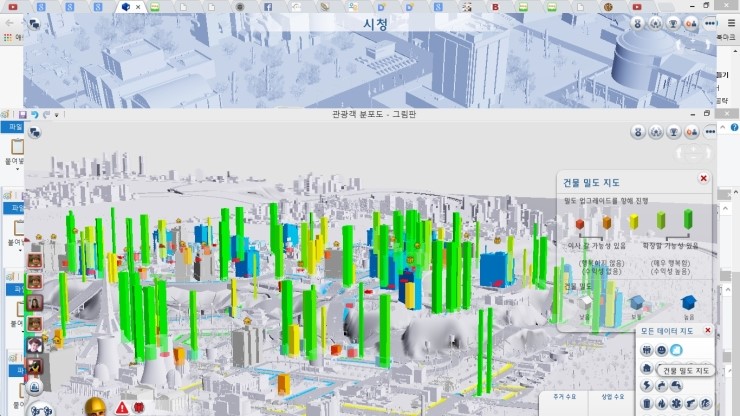Close the active browser tab
This screenshot has height=416, width=740.
[138, 7]
